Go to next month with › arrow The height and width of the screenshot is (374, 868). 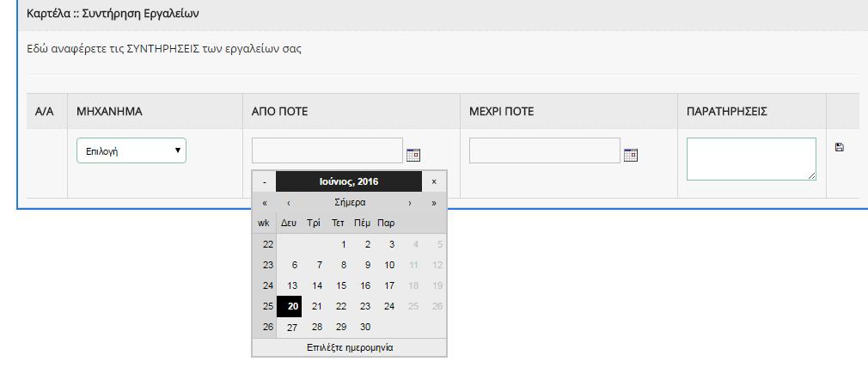[410, 203]
